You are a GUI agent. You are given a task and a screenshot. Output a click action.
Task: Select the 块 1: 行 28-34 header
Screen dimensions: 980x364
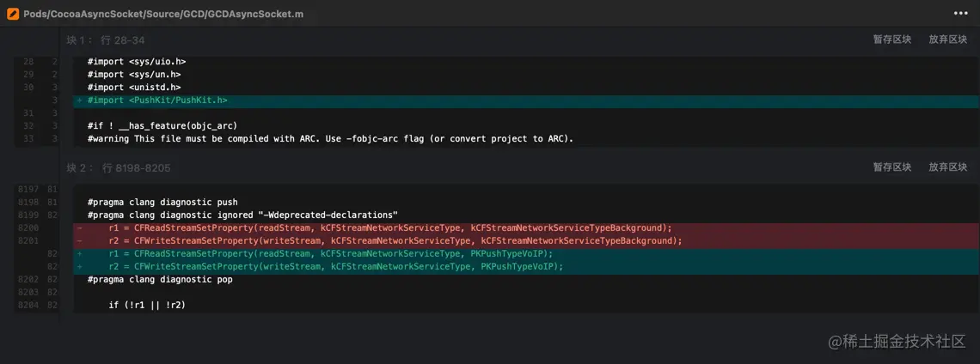[x=106, y=40]
